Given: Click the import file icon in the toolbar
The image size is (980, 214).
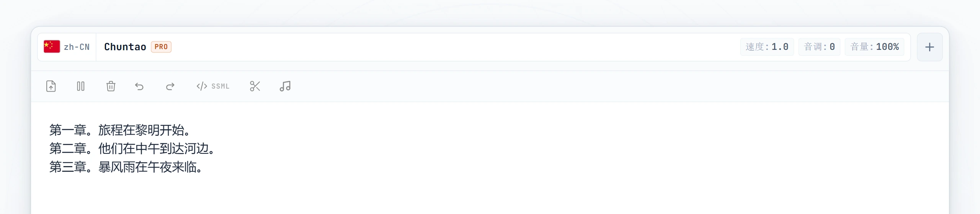Looking at the screenshot, I should pyautogui.click(x=51, y=86).
